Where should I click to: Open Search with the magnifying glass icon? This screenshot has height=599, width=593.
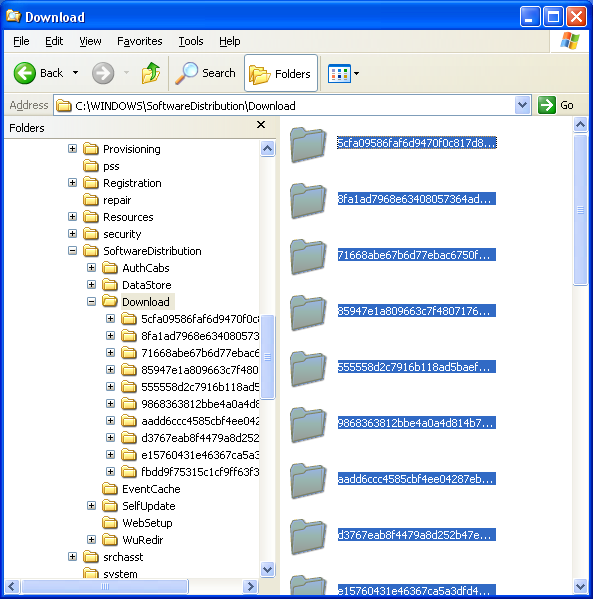coord(186,73)
